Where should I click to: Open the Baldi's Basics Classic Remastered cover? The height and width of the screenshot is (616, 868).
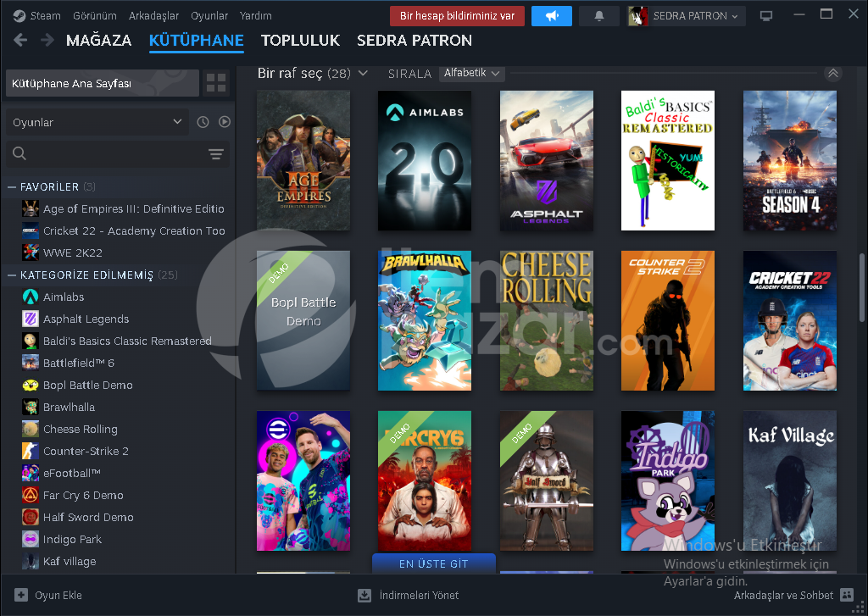click(668, 160)
